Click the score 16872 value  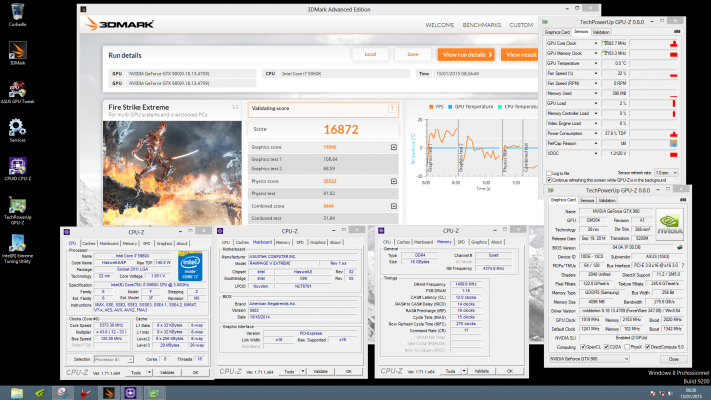[341, 130]
